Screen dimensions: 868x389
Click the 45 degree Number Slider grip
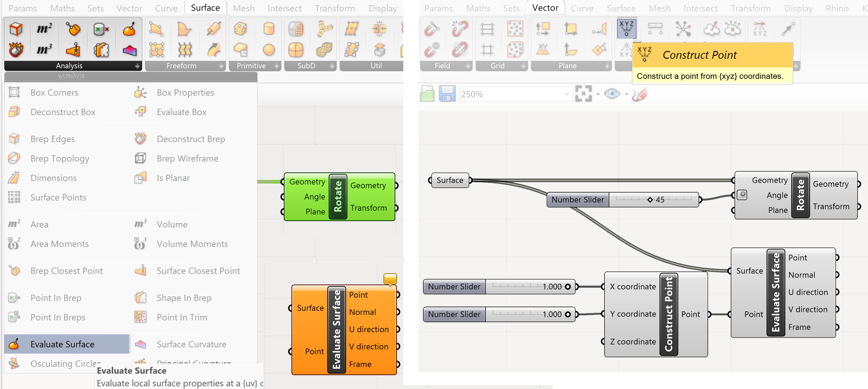click(x=650, y=200)
